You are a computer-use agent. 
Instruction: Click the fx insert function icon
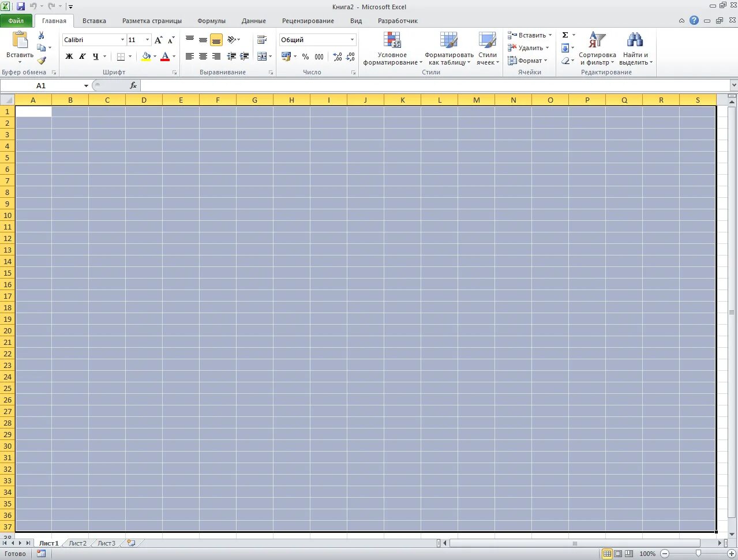pyautogui.click(x=133, y=85)
